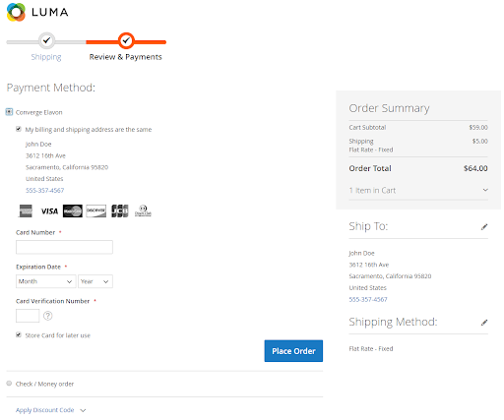Click the Payment Method heading

click(x=51, y=88)
